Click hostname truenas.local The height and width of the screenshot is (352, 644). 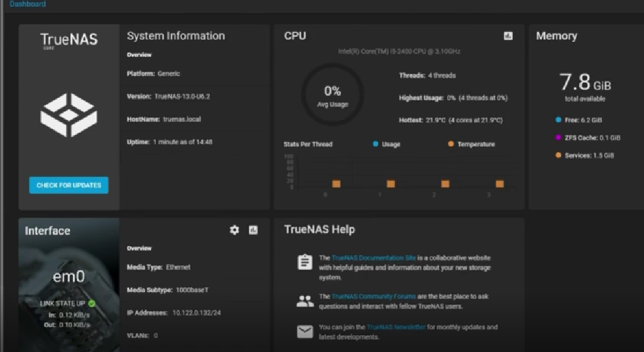tap(182, 120)
